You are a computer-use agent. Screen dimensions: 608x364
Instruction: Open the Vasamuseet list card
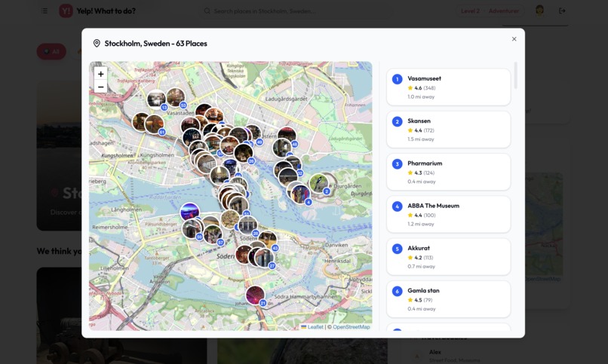click(448, 87)
